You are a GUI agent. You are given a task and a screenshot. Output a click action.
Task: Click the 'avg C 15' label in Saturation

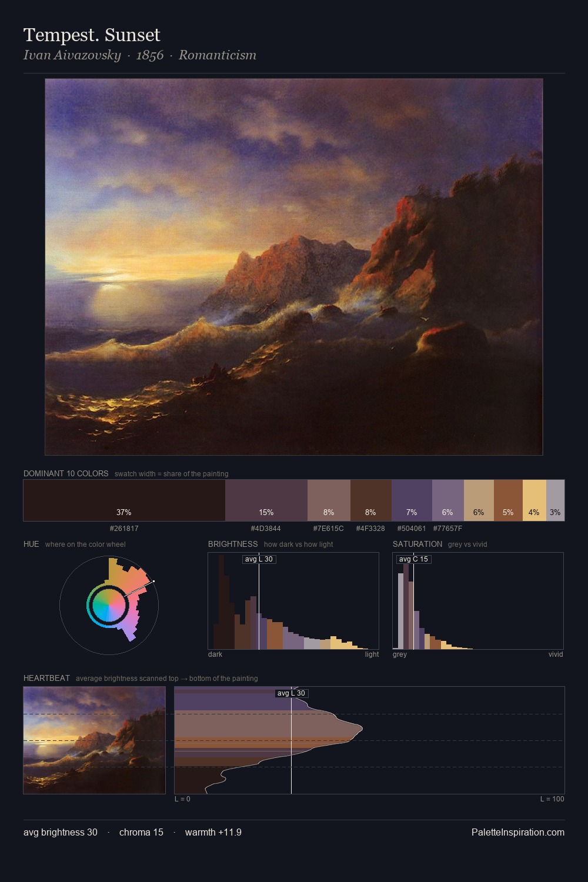point(413,559)
